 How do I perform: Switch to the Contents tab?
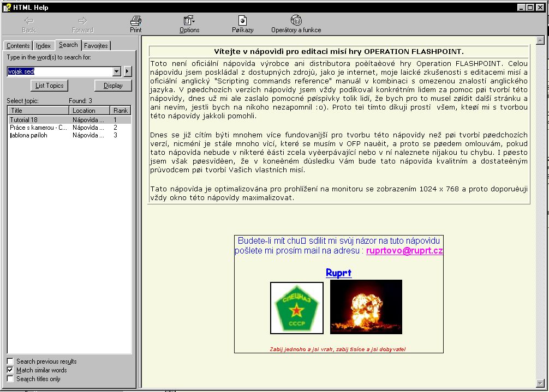tap(18, 46)
